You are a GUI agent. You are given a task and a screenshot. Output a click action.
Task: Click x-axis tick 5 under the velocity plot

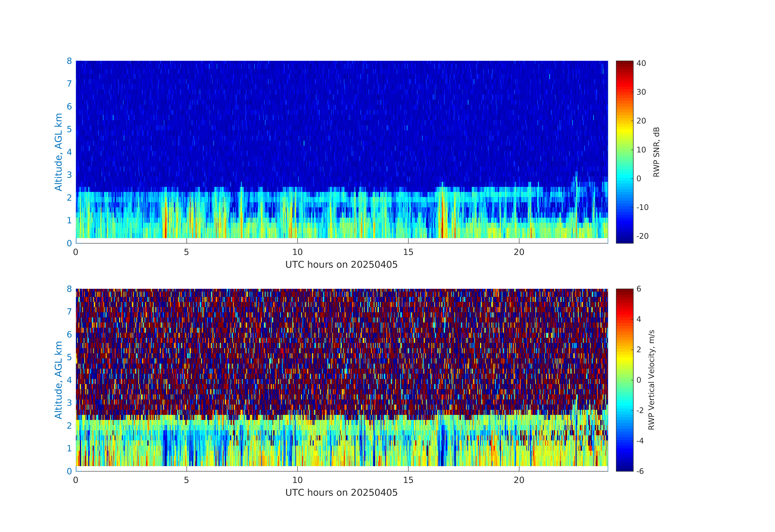186,480
